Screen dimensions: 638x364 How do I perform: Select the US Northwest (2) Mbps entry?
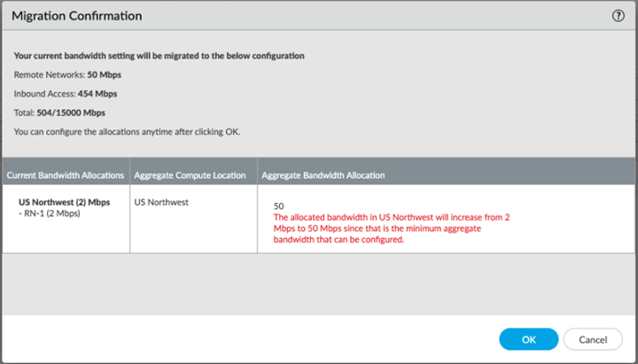click(64, 202)
